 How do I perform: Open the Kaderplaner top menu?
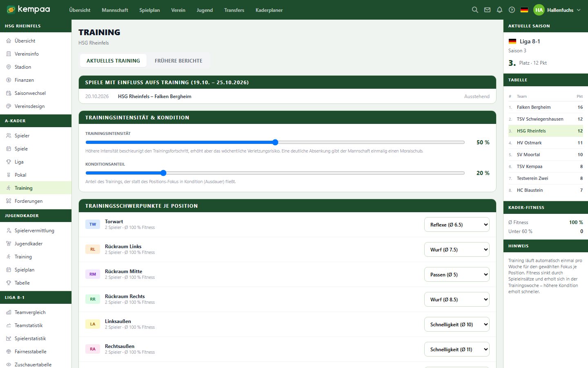269,10
